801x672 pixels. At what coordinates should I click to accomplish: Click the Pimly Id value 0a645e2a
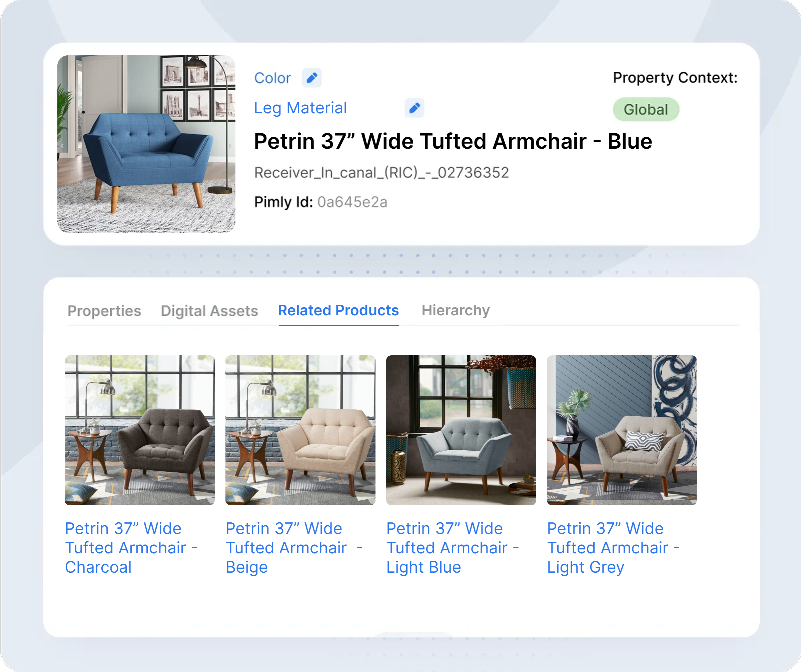[x=352, y=202]
